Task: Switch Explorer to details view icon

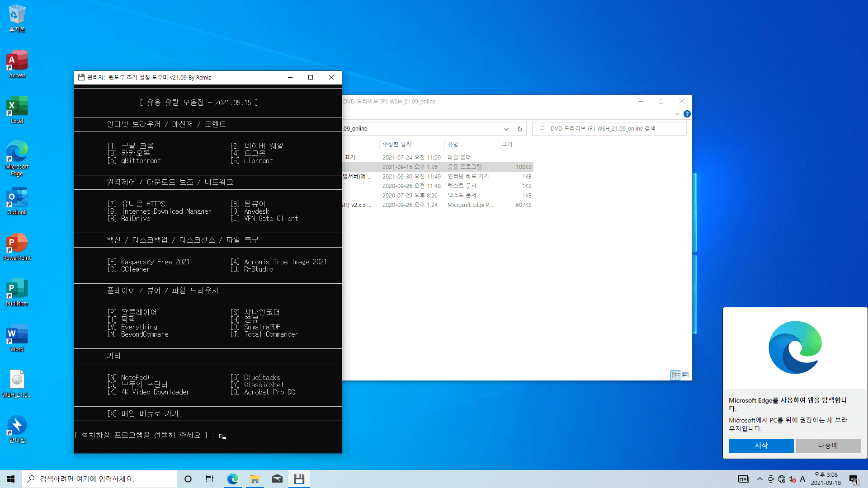Action: point(675,375)
